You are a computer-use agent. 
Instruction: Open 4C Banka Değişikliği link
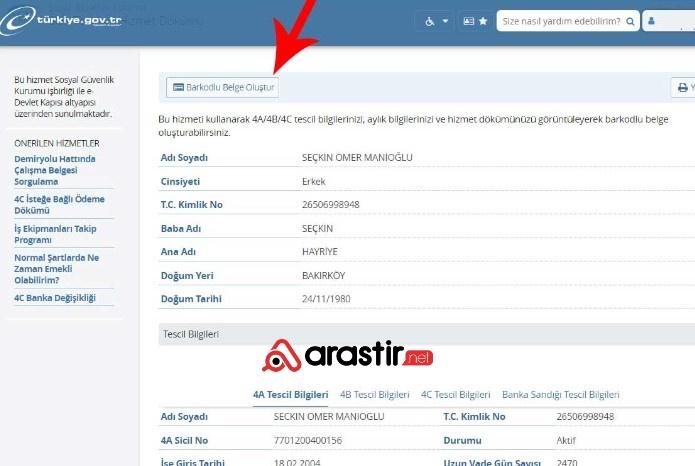click(x=55, y=298)
